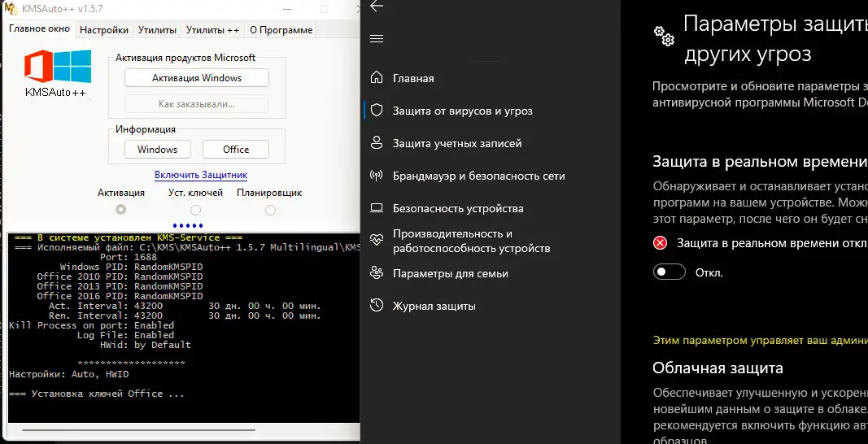Click the Office 2013 PID line

coord(120,286)
